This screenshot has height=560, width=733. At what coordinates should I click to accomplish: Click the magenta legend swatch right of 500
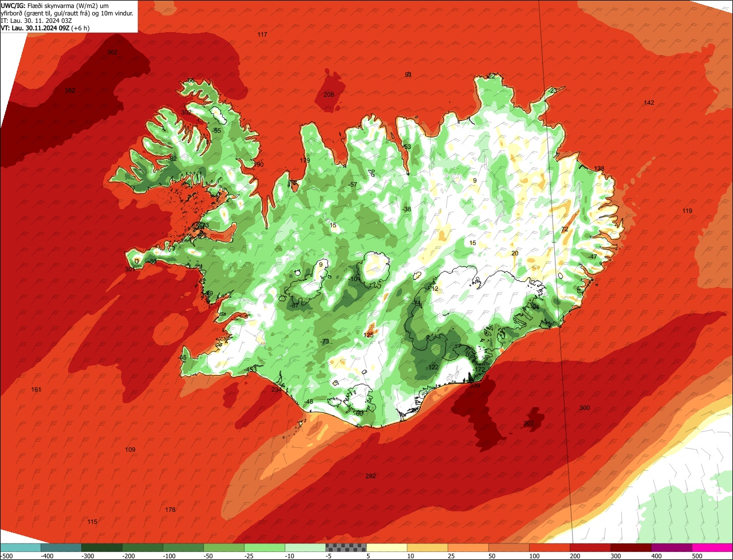[x=713, y=547]
